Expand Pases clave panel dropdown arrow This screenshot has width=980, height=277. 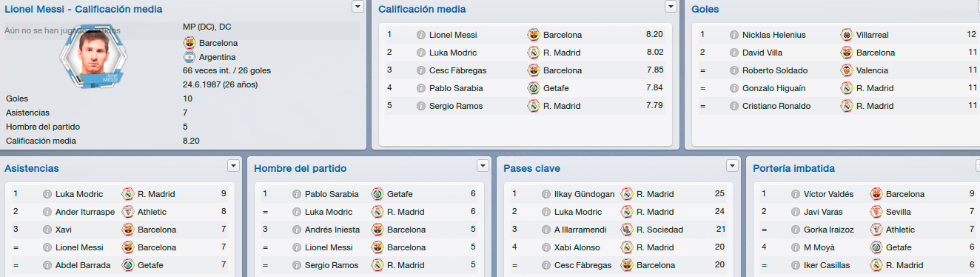click(x=733, y=165)
